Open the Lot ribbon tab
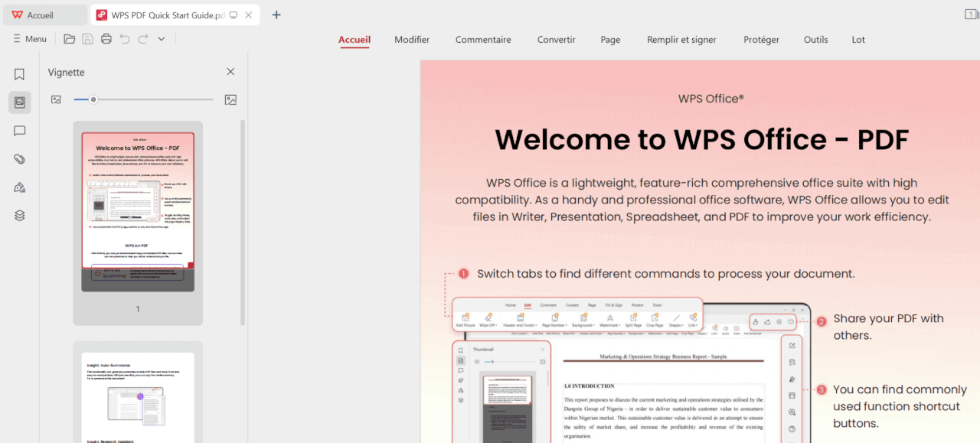This screenshot has height=443, width=980. click(x=858, y=40)
